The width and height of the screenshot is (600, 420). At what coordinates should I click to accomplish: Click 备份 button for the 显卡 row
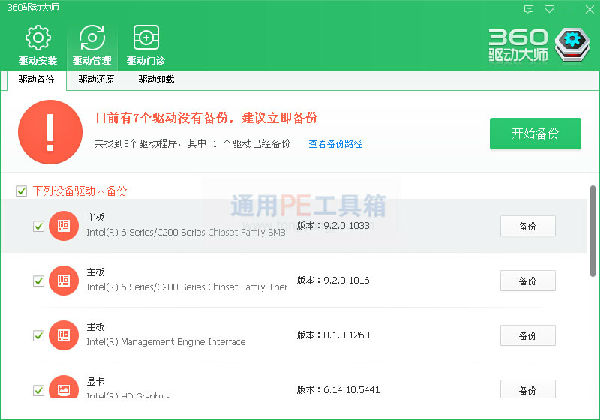[528, 389]
